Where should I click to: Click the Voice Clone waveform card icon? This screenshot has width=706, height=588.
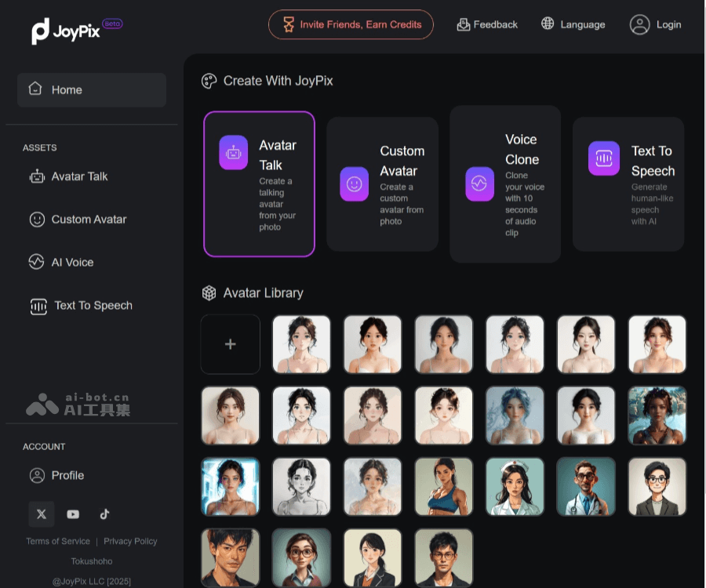479,183
